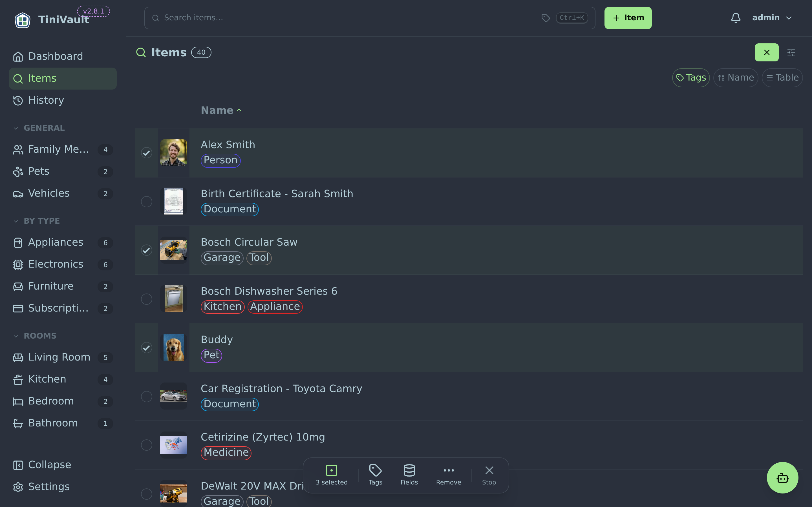Open Fields in the selection toolbar

tap(409, 475)
